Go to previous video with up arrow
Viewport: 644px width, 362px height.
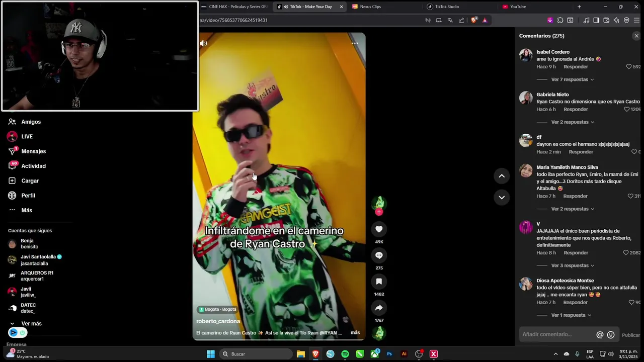[x=502, y=176]
